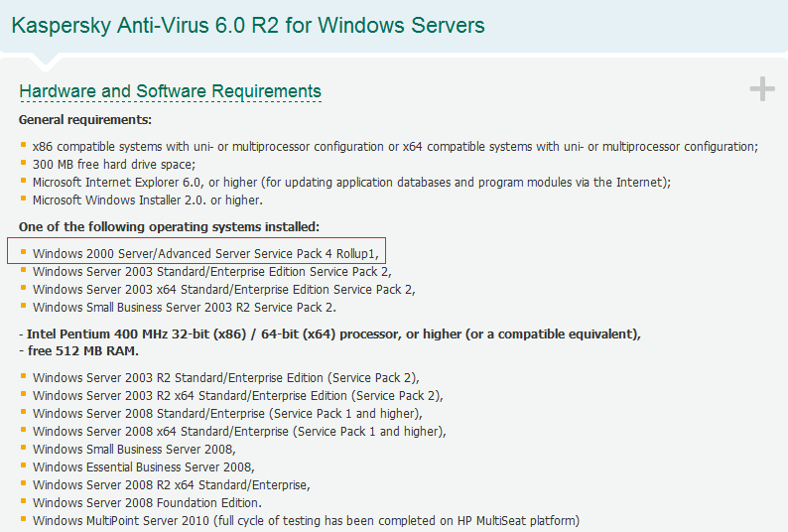Click Microsoft Windows Installer 2.0 line

pos(148,200)
